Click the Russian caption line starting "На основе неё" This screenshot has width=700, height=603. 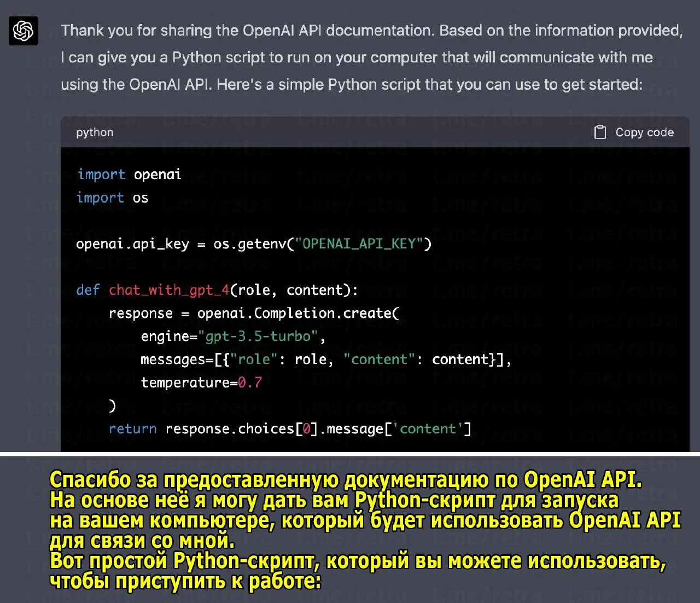click(334, 500)
